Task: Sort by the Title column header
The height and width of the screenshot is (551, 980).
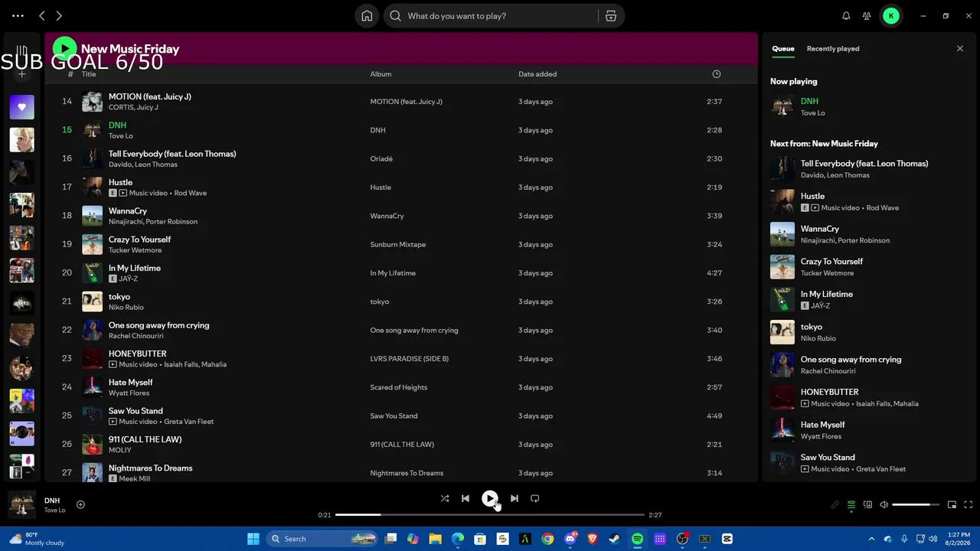Action: tap(89, 74)
